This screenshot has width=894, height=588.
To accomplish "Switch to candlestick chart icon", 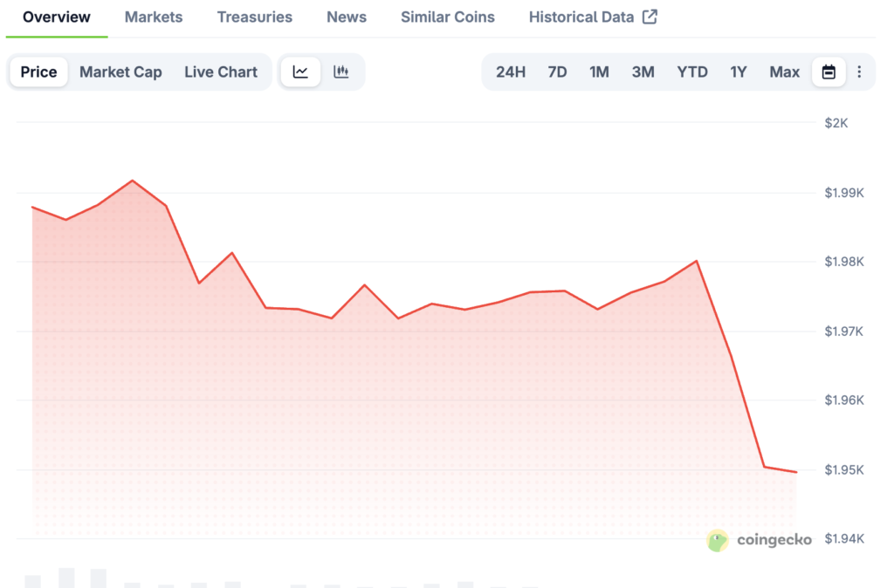I will (x=341, y=72).
